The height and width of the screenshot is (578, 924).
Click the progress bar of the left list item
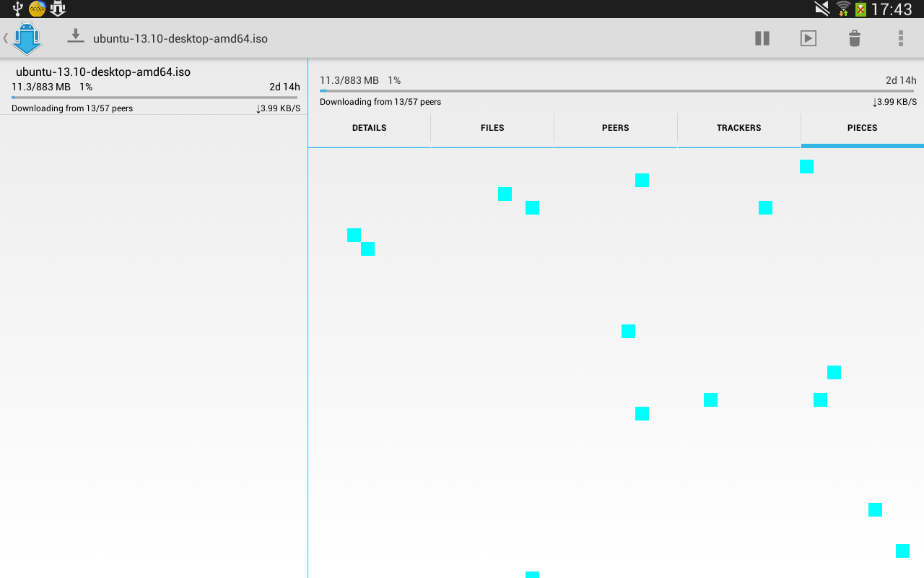coord(154,97)
